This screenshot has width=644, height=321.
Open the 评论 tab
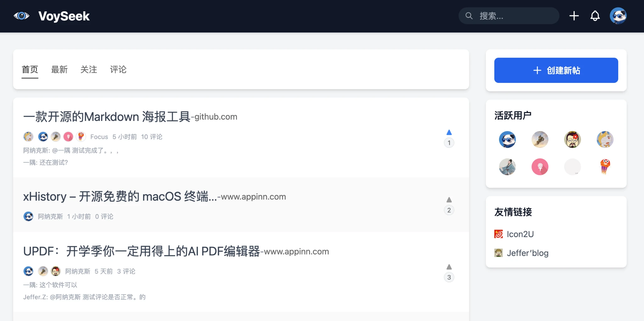118,69
